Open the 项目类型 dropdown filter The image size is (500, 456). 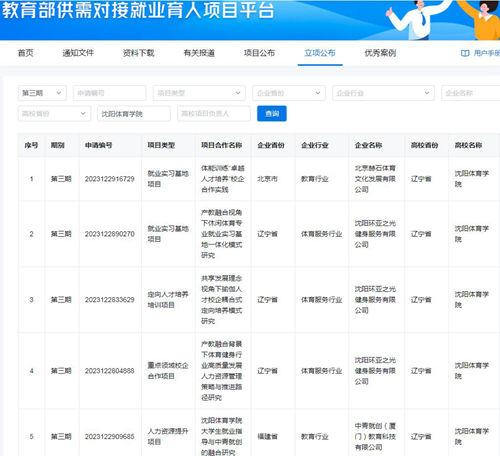199,93
